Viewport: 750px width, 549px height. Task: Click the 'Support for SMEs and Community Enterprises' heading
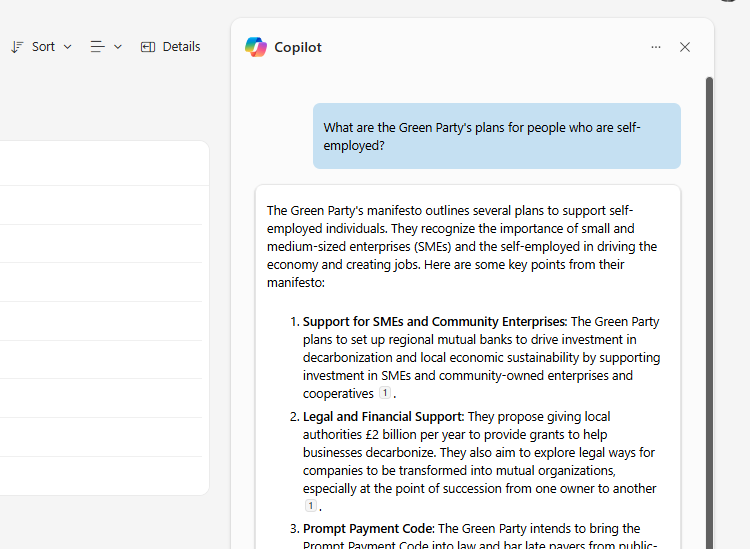pos(434,322)
